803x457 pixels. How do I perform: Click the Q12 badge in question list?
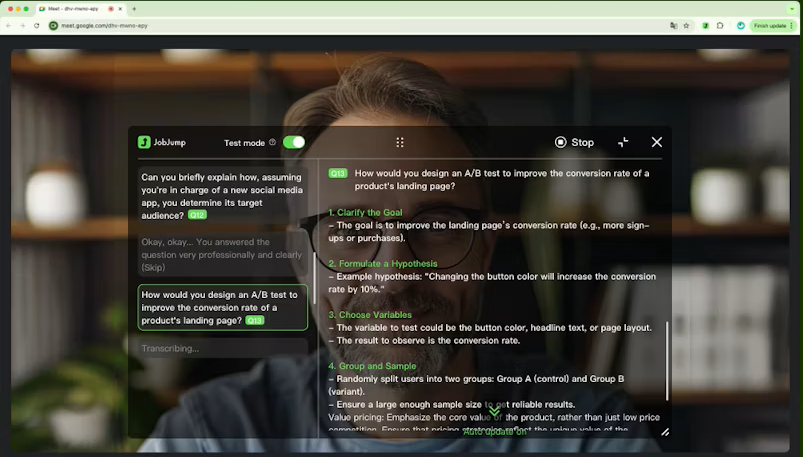pos(197,215)
